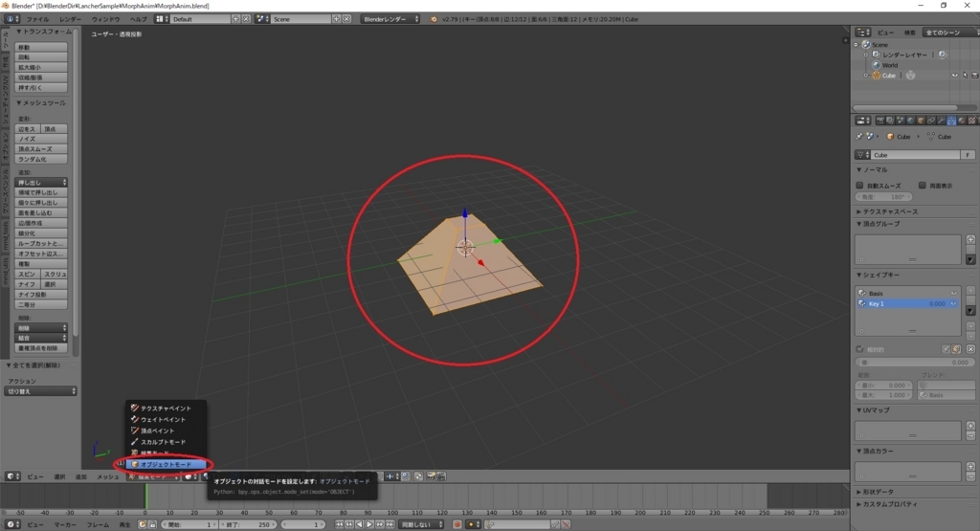Click the fake user F button
This screenshot has width=980, height=531.
click(968, 155)
